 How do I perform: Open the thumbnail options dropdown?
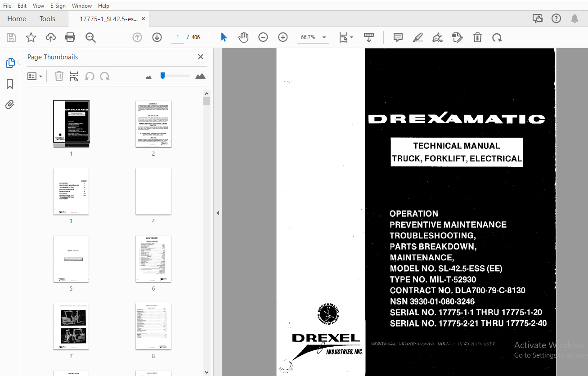[x=35, y=76]
